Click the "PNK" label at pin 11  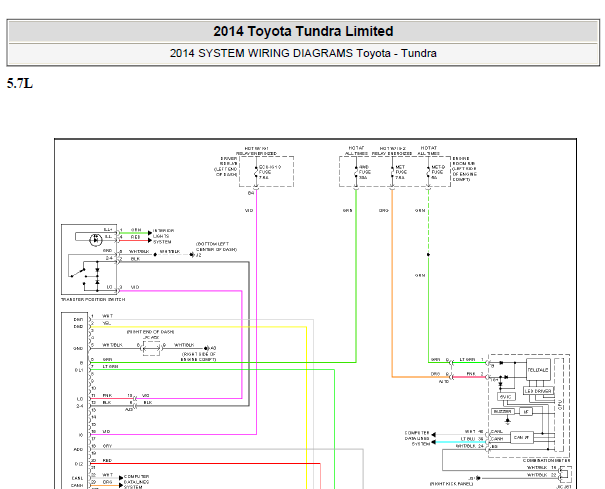(107, 396)
